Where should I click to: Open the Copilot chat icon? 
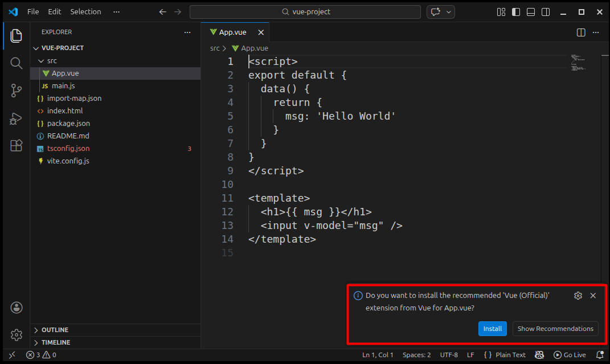coord(436,11)
